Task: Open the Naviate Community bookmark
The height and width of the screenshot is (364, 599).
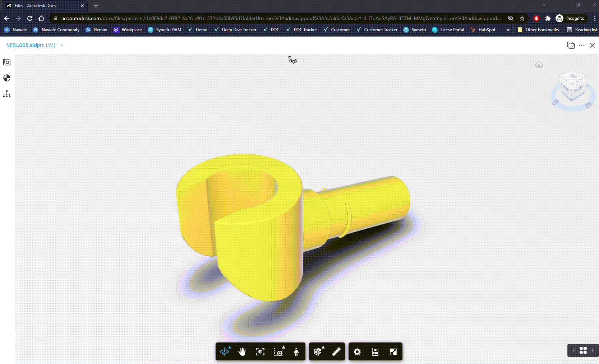Action: 56,30
